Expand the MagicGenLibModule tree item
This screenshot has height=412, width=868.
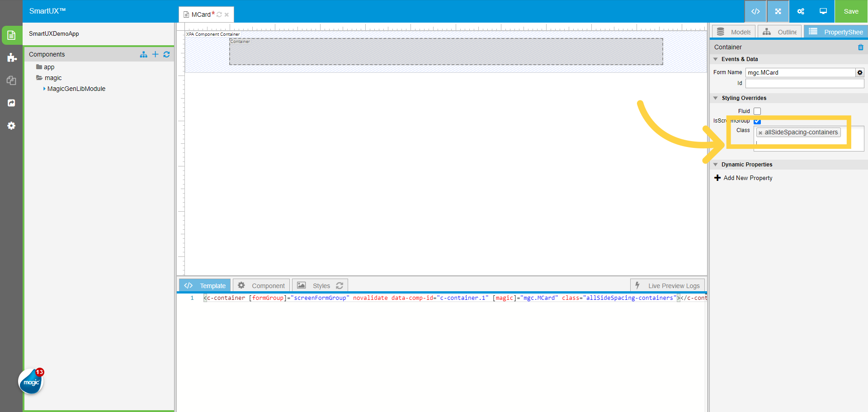click(44, 89)
